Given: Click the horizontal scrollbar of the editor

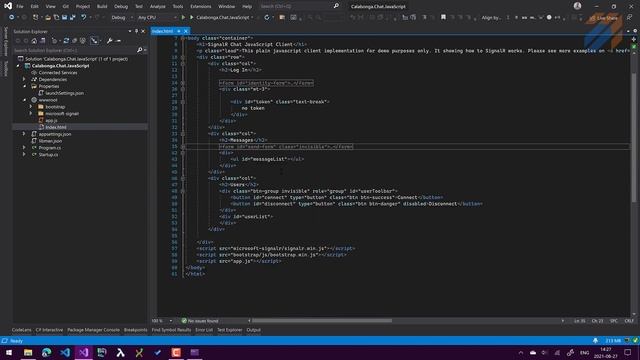Looking at the screenshot, I should pyautogui.click(x=322, y=321).
